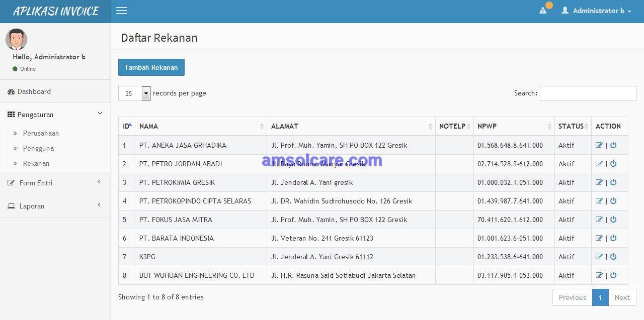Sort table by ALAMAT column
This screenshot has width=644, height=320.
(x=351, y=126)
